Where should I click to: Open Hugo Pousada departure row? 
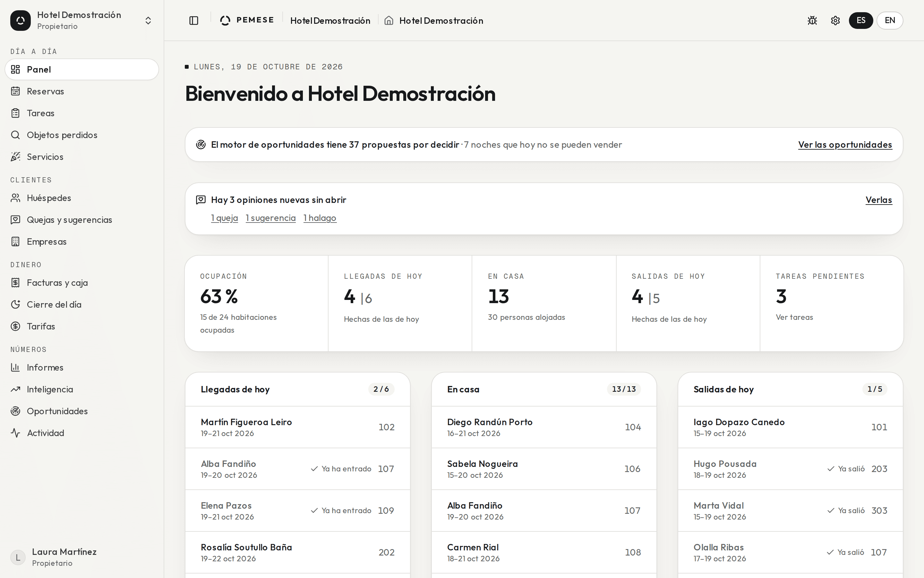coord(790,469)
